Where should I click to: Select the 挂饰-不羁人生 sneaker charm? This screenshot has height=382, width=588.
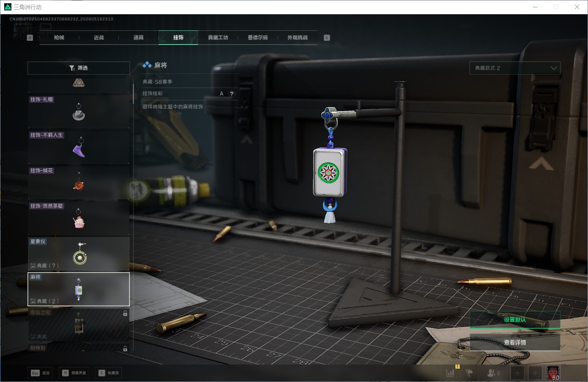point(78,147)
